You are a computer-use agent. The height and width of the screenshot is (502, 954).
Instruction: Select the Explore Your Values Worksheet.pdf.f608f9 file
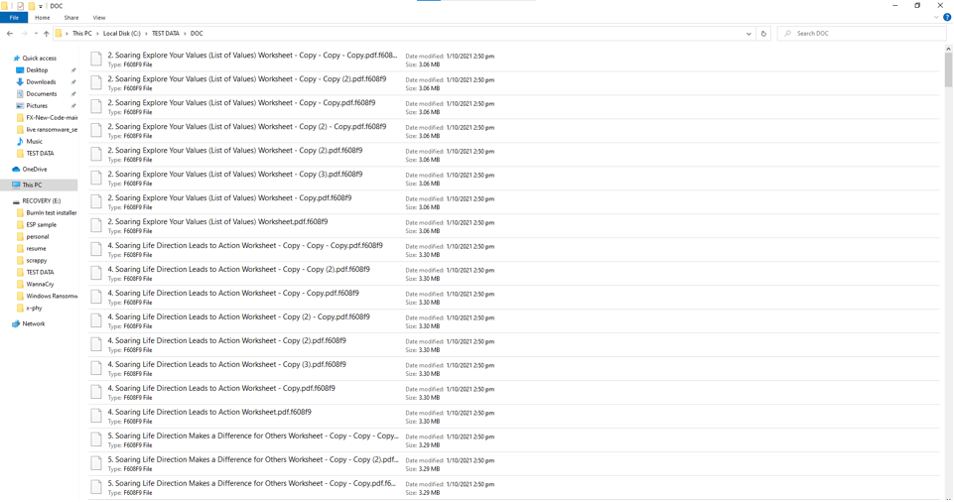tap(217, 221)
